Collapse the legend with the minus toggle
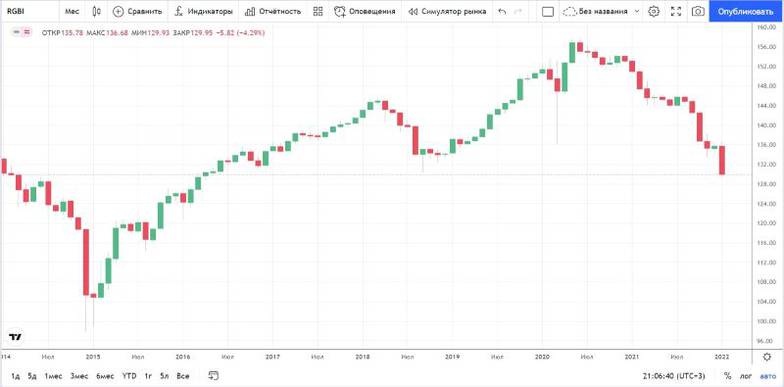The height and width of the screenshot is (387, 784). 16,32
